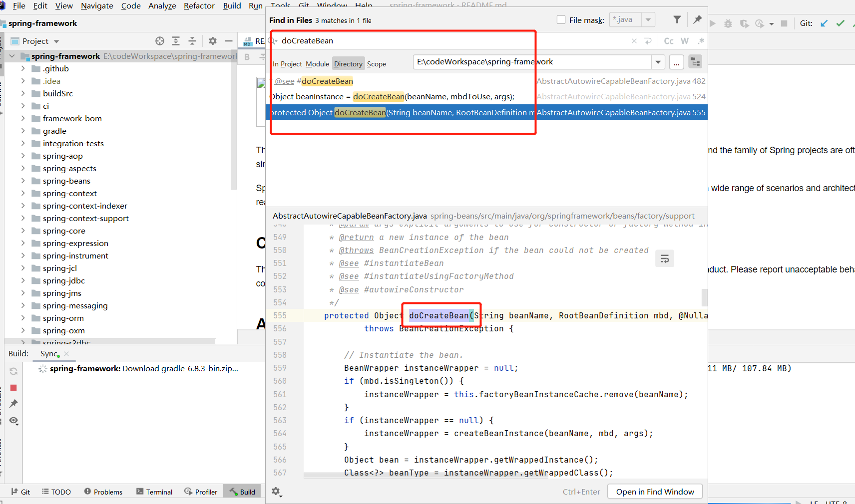Pin the Build tab
The image size is (855, 504).
(x=13, y=404)
